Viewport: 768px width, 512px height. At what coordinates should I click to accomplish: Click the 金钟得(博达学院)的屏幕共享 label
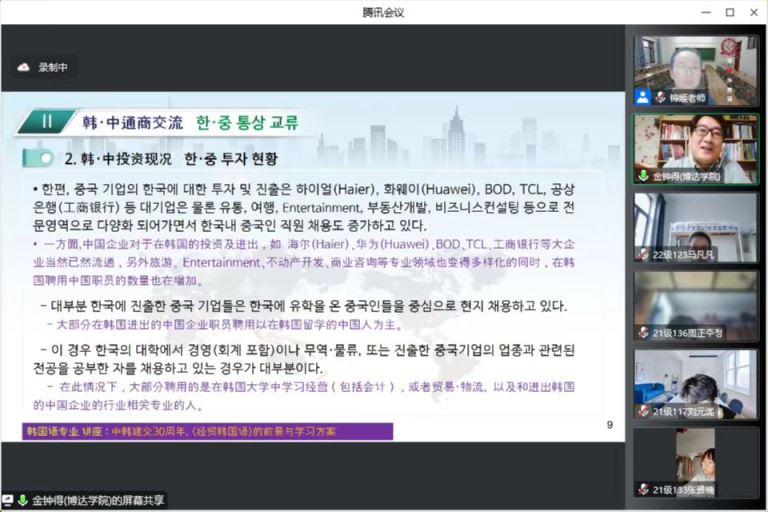pos(97,500)
